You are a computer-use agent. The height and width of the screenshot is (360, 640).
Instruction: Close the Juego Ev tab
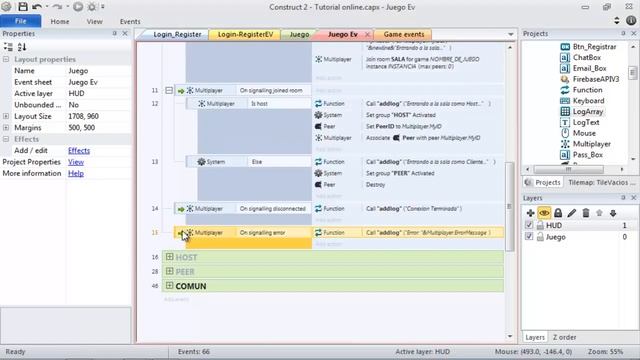point(367,34)
